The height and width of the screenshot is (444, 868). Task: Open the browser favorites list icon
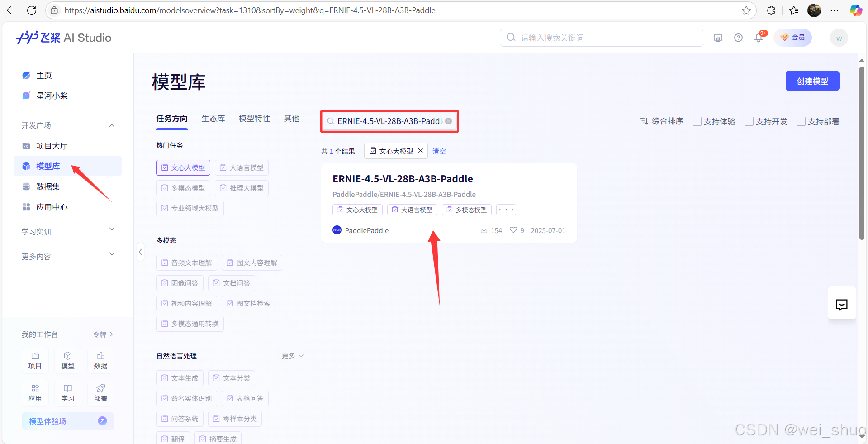click(x=794, y=10)
